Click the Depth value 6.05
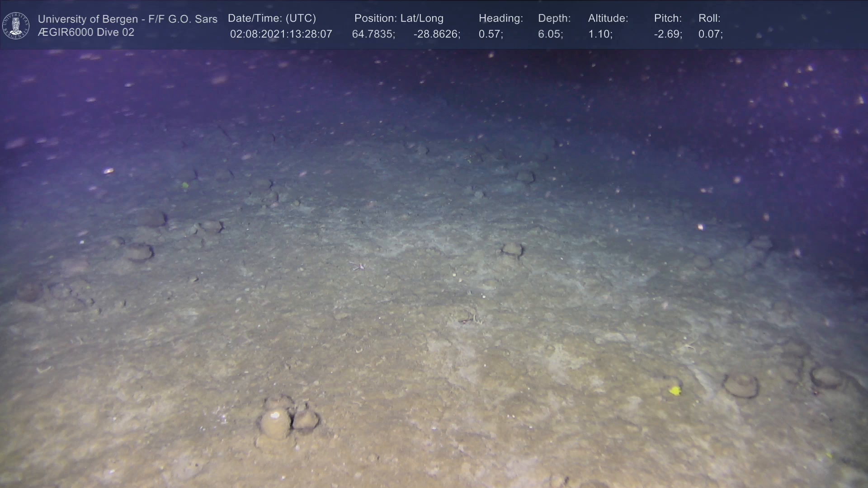The width and height of the screenshot is (868, 488). 550,34
